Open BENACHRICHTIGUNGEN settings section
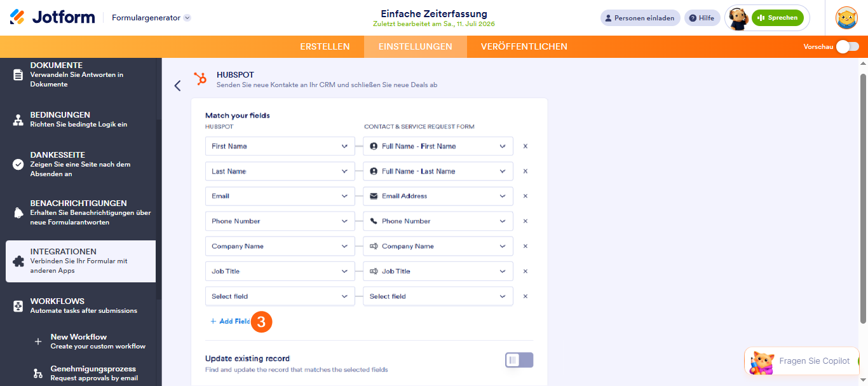The height and width of the screenshot is (386, 868). (x=81, y=212)
